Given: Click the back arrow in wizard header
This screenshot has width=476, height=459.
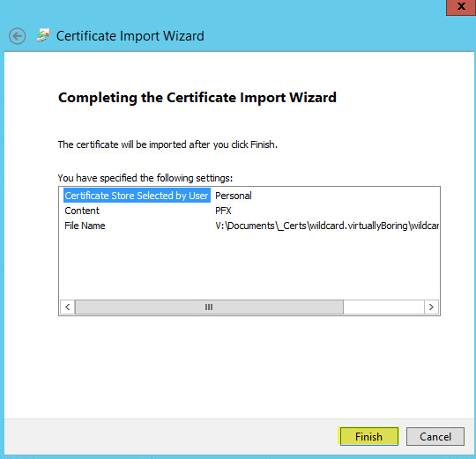Looking at the screenshot, I should 17,36.
